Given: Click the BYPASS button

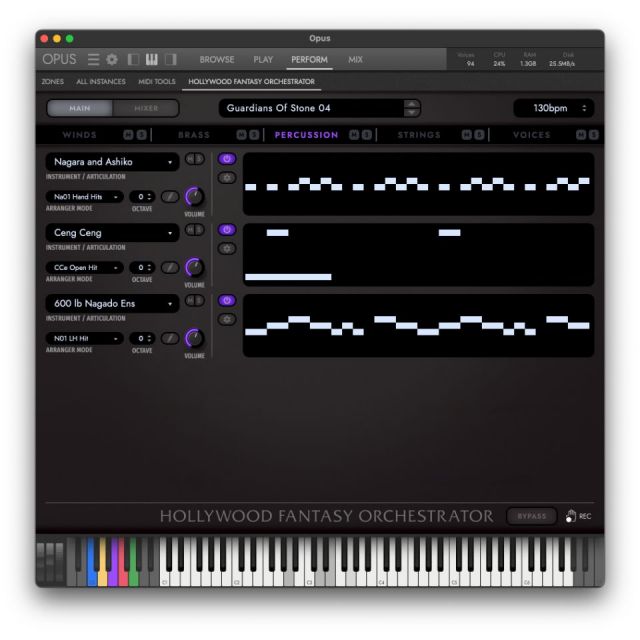Looking at the screenshot, I should [x=531, y=516].
